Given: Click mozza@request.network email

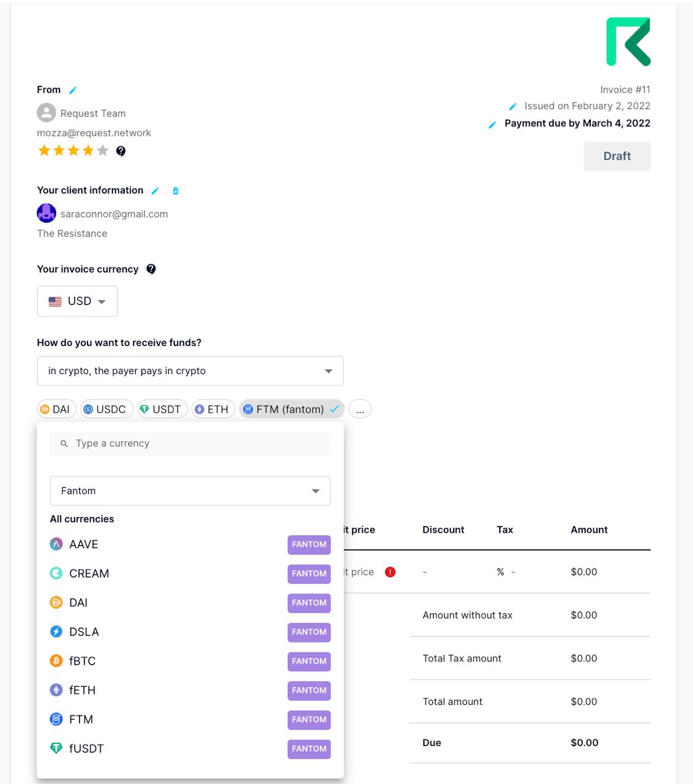Looking at the screenshot, I should click(94, 133).
